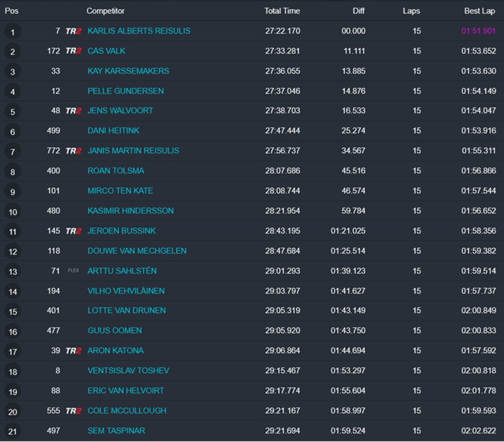Click the TR2 logo for Janis Martin Reisulis
This screenshot has width=504, height=442.
(73, 151)
